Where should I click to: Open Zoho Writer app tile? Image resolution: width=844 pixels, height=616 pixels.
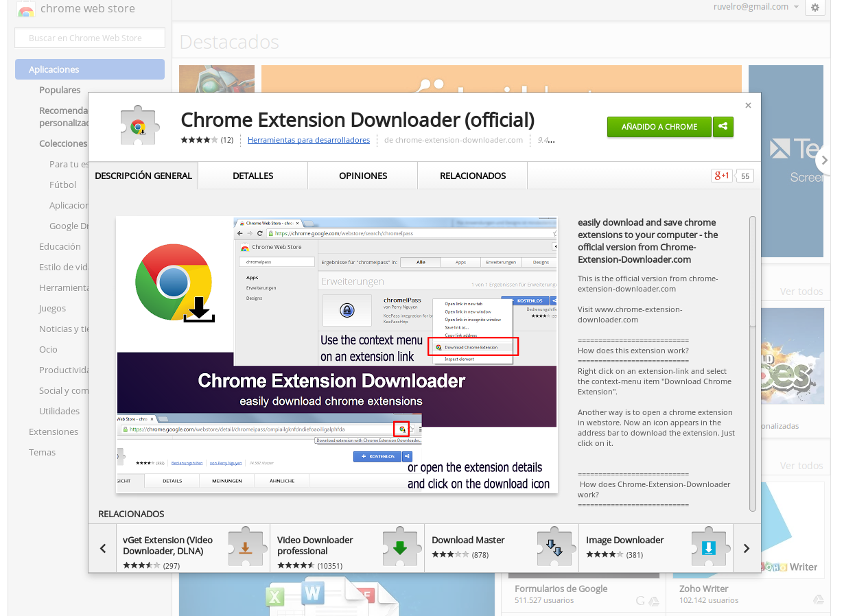[x=749, y=594]
